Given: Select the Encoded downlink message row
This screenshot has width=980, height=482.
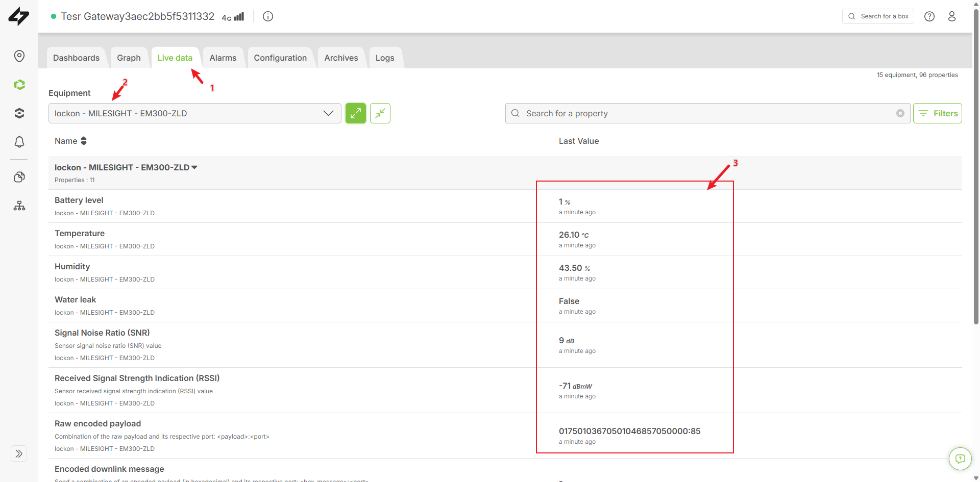Looking at the screenshot, I should pos(505,471).
